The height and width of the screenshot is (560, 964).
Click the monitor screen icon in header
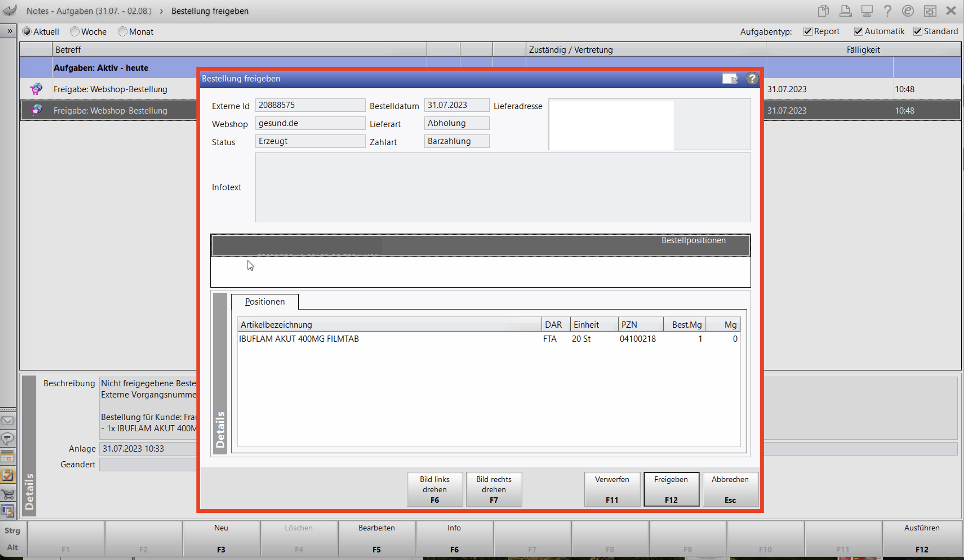point(867,11)
